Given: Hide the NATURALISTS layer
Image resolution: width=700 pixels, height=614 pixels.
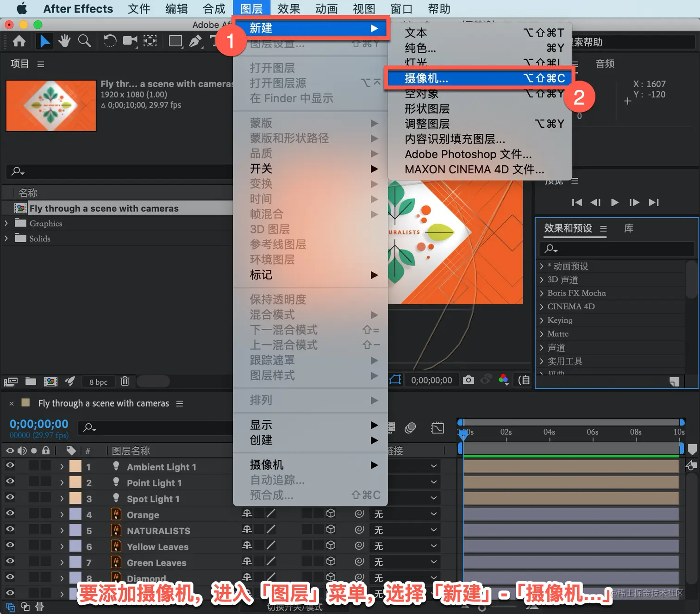Looking at the screenshot, I should coord(10,530).
